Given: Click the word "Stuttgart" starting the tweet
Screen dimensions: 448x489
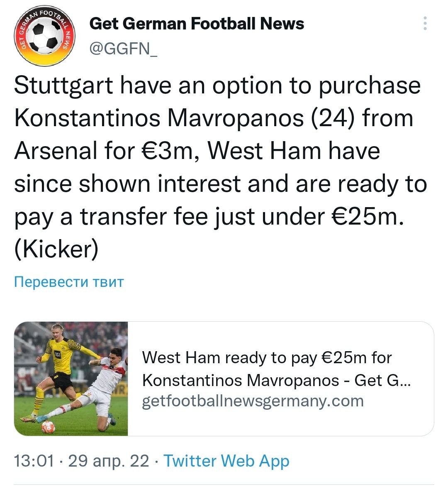Looking at the screenshot, I should (x=63, y=86).
